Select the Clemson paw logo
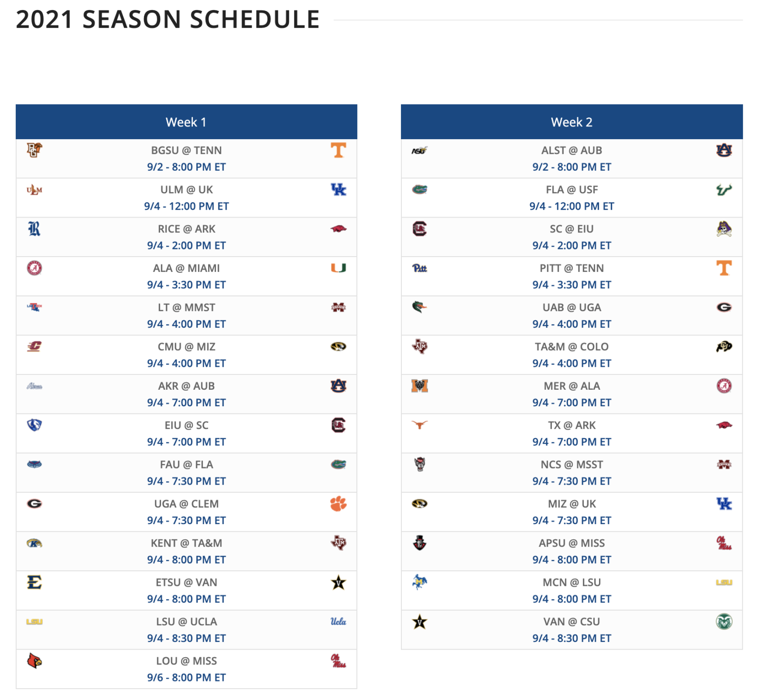760x700 pixels. click(338, 504)
